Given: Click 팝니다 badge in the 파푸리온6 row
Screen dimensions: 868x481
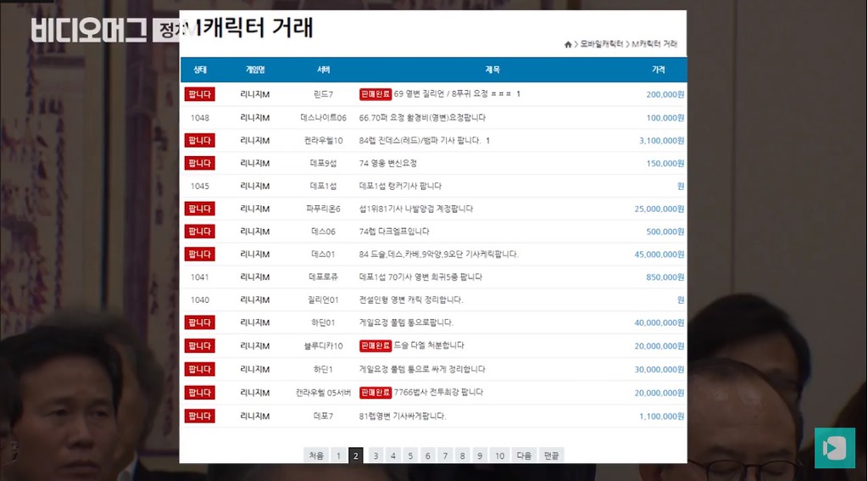Looking at the screenshot, I should (x=200, y=209).
